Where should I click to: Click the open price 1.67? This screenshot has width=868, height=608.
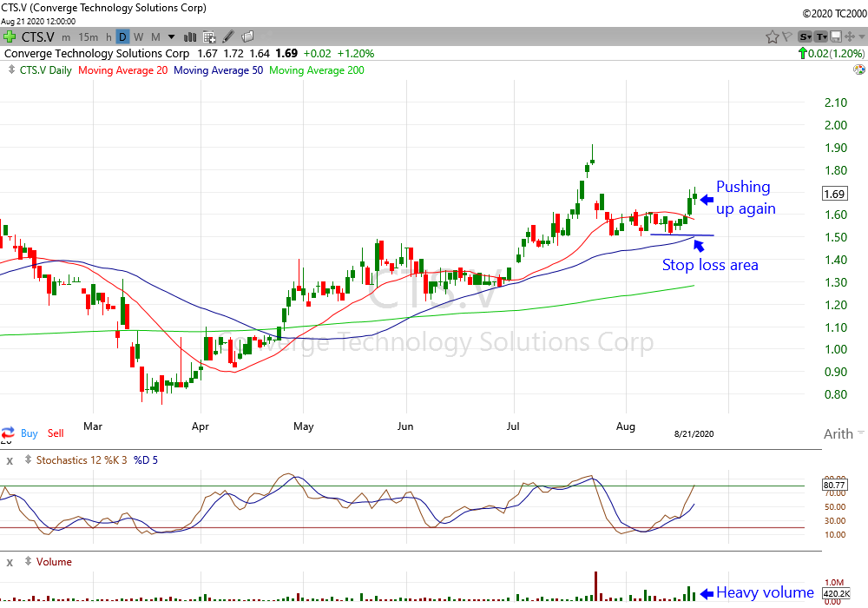(207, 54)
